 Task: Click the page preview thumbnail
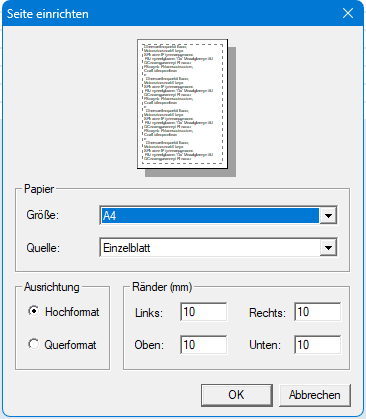click(183, 104)
